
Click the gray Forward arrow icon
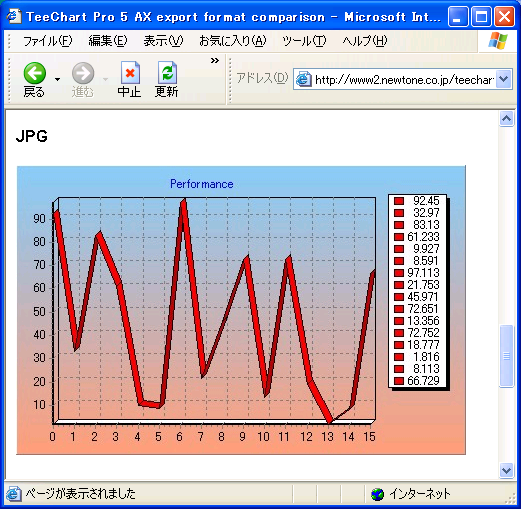83,73
